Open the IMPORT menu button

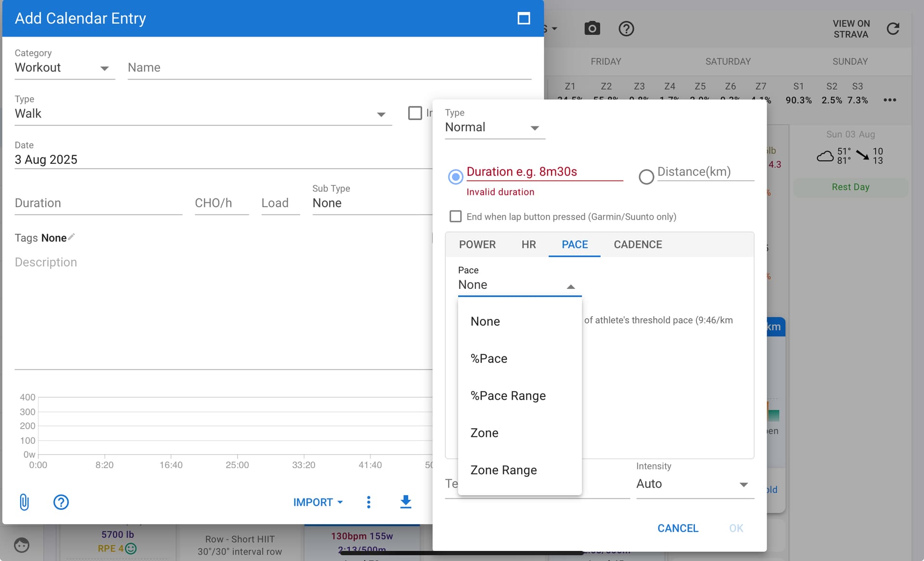tap(318, 502)
